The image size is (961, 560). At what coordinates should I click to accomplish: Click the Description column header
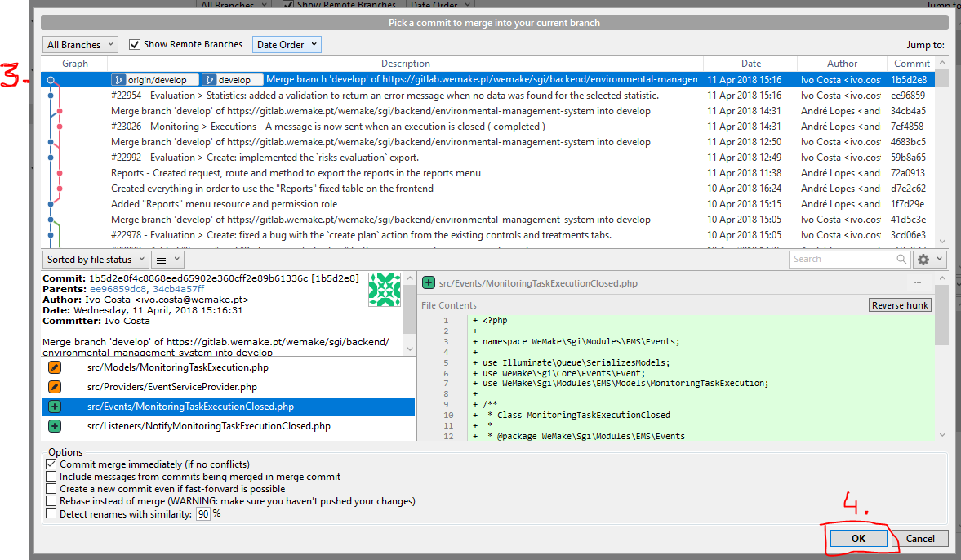pos(405,64)
